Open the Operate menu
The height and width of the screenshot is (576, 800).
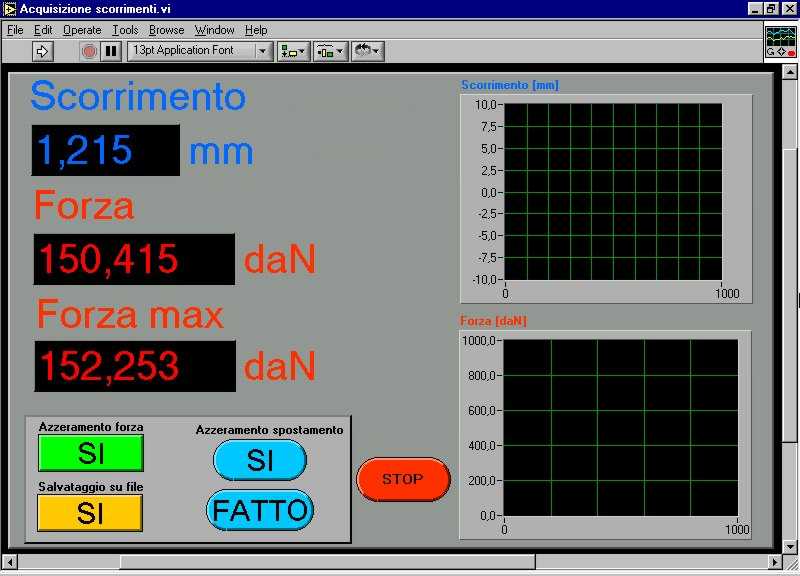tap(82, 30)
